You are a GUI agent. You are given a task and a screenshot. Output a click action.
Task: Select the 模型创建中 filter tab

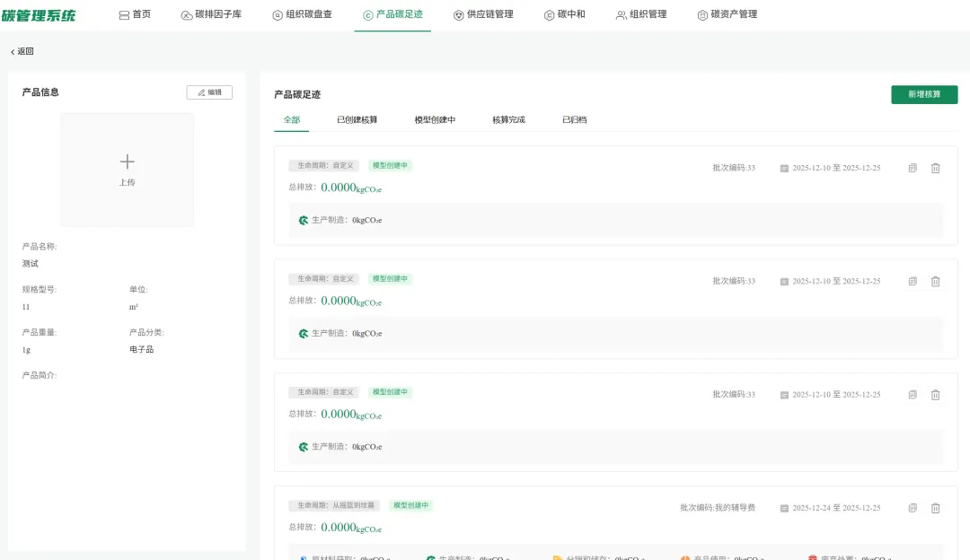(435, 120)
